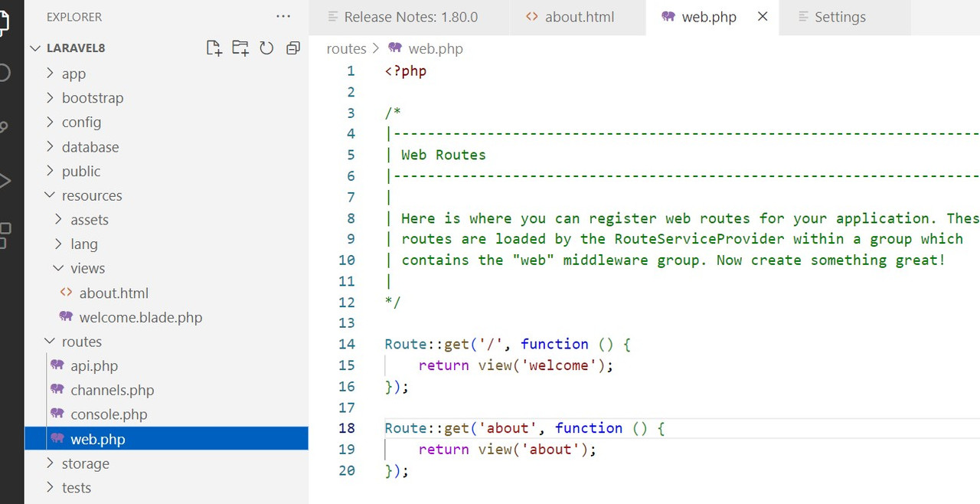Expand the database folder
This screenshot has height=504, width=980.
50,147
